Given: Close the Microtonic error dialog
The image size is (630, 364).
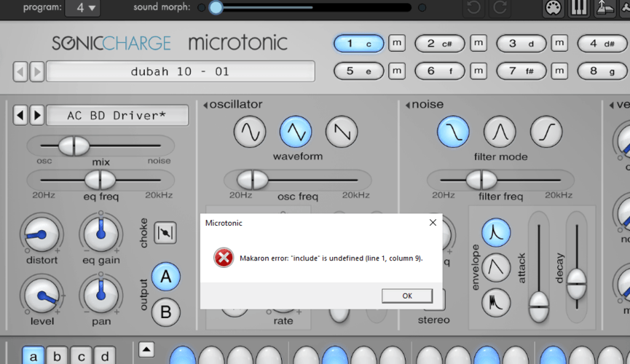Looking at the screenshot, I should pyautogui.click(x=433, y=223).
